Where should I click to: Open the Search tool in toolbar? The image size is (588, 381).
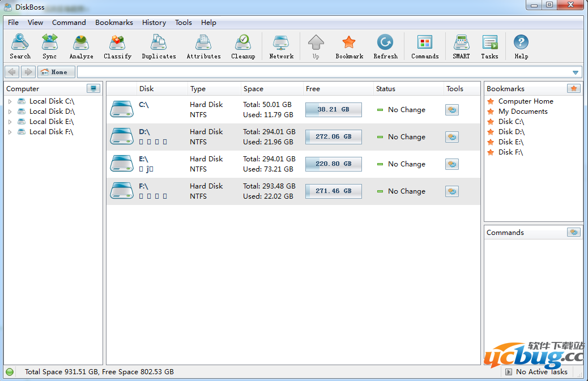click(20, 46)
